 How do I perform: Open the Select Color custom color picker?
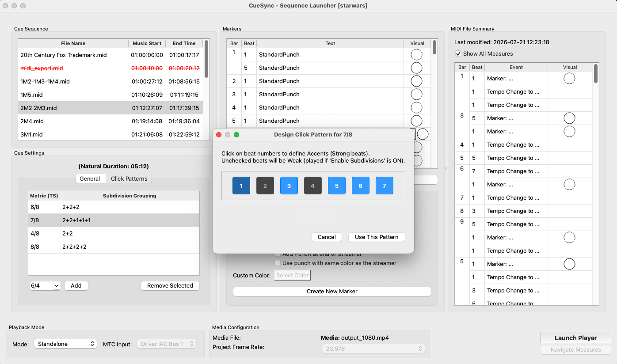[292, 275]
